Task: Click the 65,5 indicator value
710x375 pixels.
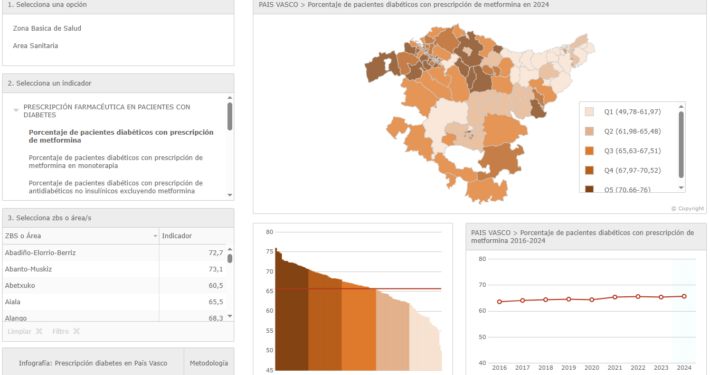Action: tap(216, 302)
